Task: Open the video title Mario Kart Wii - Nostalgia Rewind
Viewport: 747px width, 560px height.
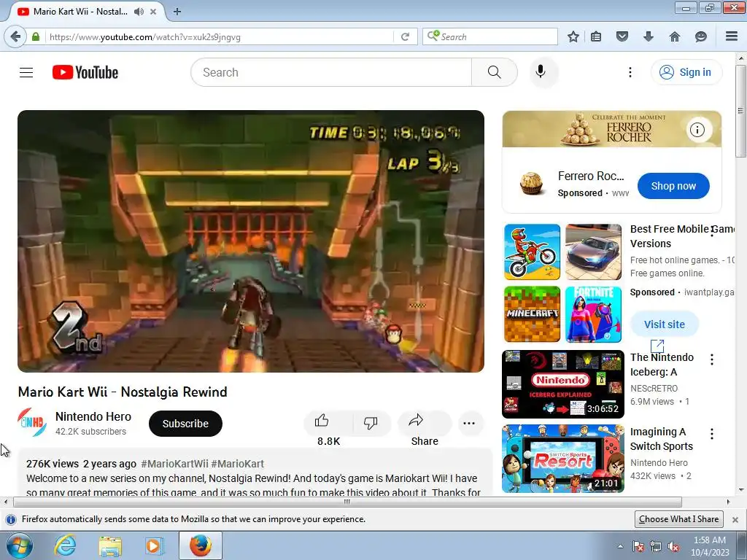Action: 123,392
